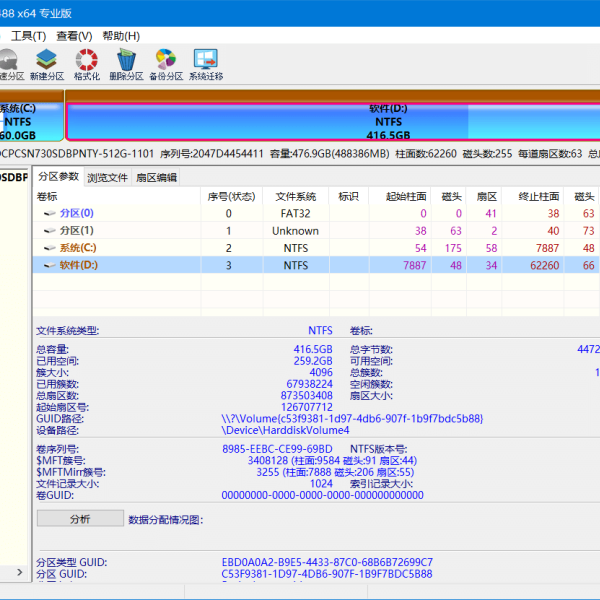
Task: Click the right arrow of the left pane scrollbar
Action: (20, 572)
